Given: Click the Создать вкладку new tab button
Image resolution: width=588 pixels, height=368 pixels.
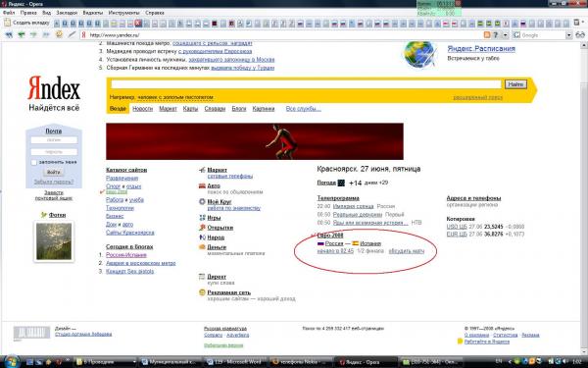Looking at the screenshot, I should [26, 23].
